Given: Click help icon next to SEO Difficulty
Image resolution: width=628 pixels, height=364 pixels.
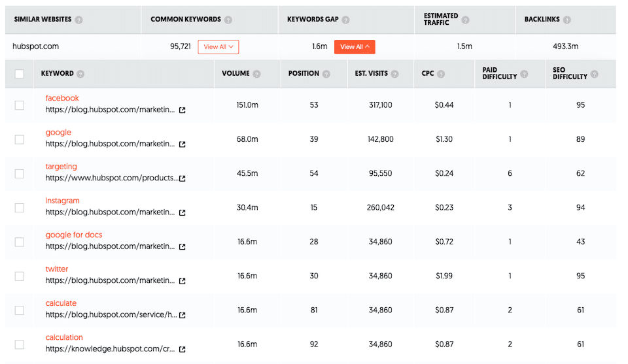Looking at the screenshot, I should [594, 74].
